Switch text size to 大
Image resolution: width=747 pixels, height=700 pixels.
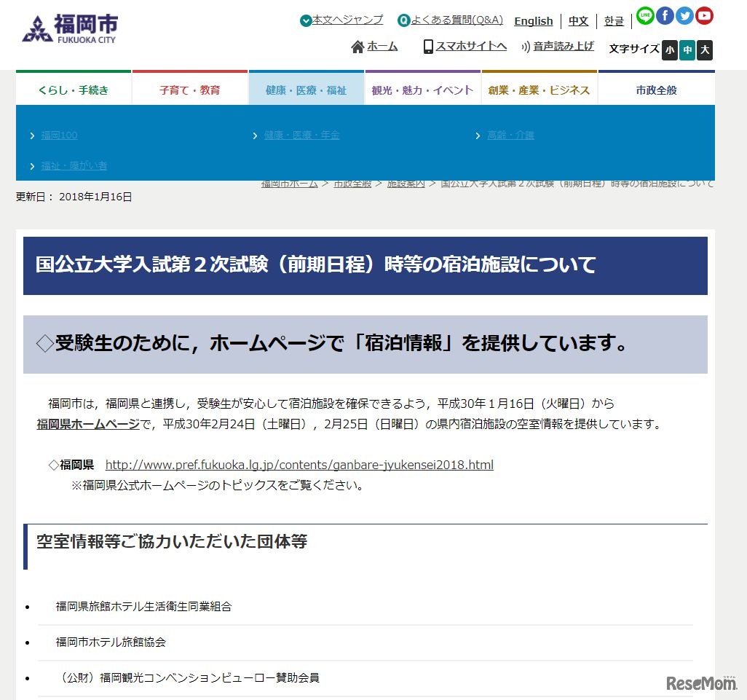tap(705, 50)
